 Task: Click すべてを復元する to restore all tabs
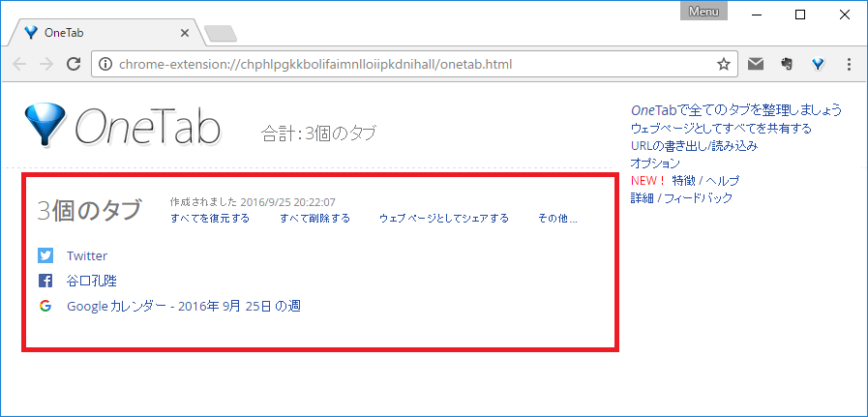coord(209,219)
